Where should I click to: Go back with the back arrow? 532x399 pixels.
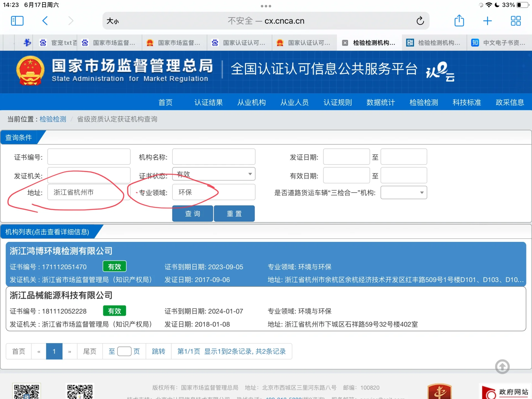pyautogui.click(x=45, y=21)
